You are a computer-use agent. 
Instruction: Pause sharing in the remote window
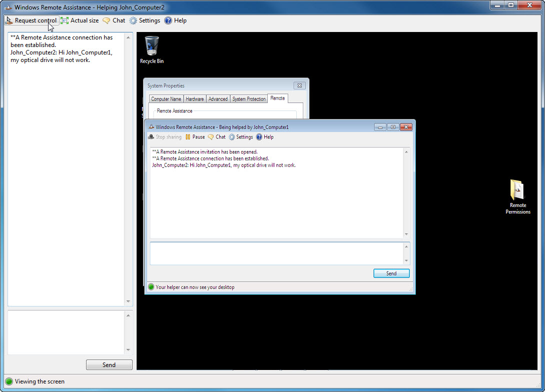[x=195, y=137]
